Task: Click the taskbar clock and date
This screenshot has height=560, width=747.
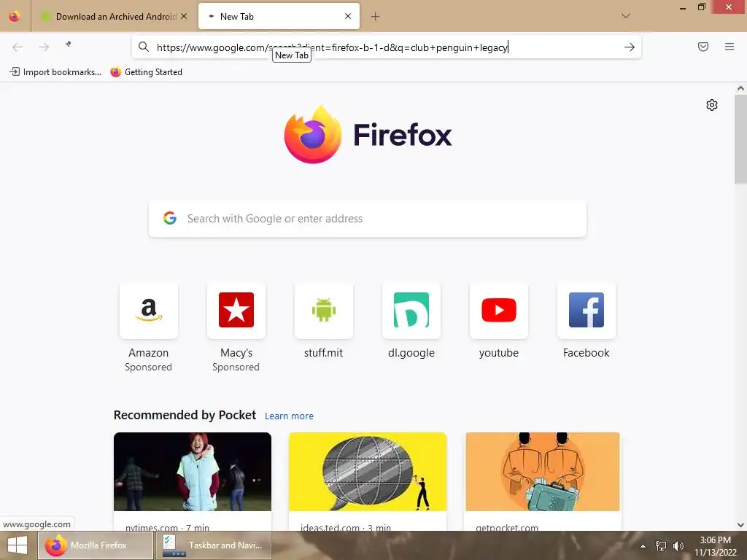Action: pyautogui.click(x=715, y=545)
